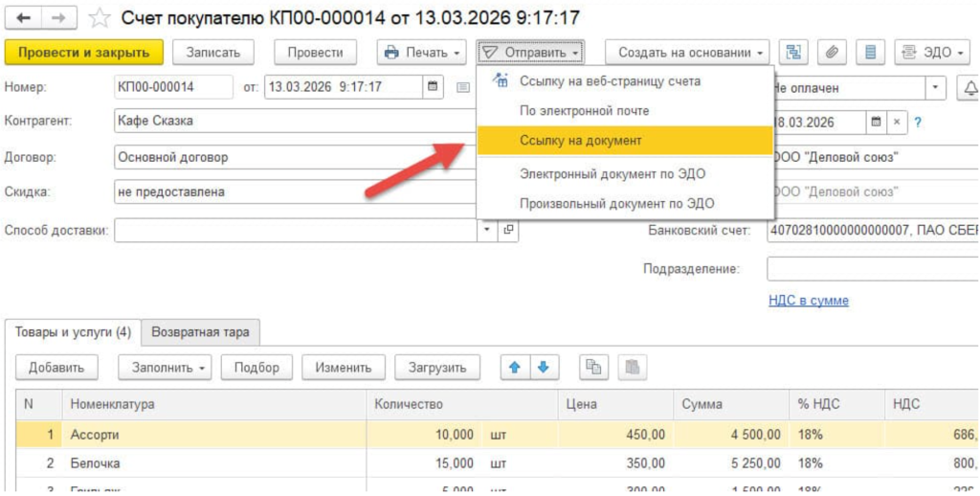Switch to the Товары и услуги (4) tab
Viewport: 980px width, 496px height.
pyautogui.click(x=73, y=332)
